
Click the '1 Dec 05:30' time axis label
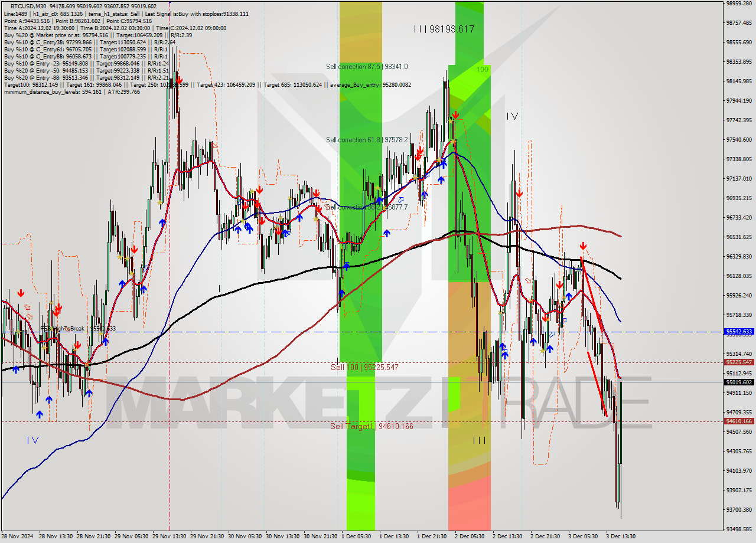[356, 537]
